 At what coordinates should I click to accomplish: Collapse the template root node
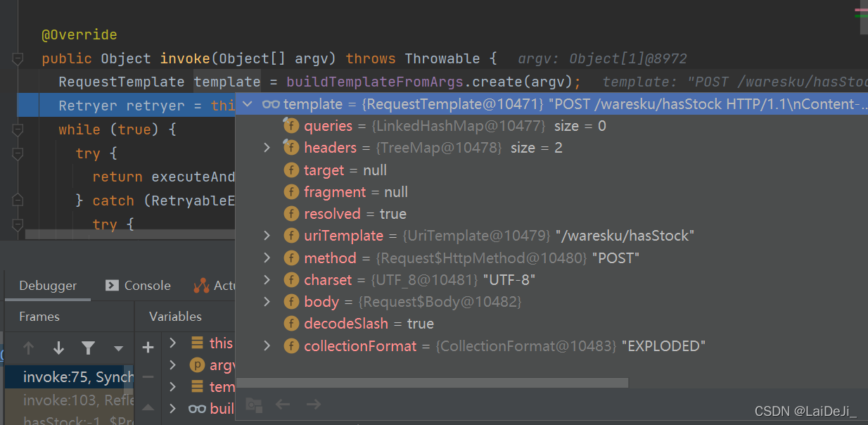pyautogui.click(x=247, y=104)
